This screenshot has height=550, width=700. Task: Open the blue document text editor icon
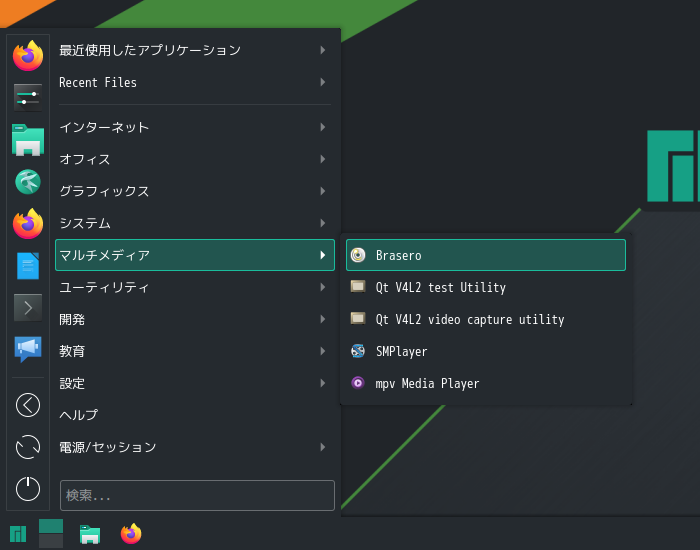28,266
